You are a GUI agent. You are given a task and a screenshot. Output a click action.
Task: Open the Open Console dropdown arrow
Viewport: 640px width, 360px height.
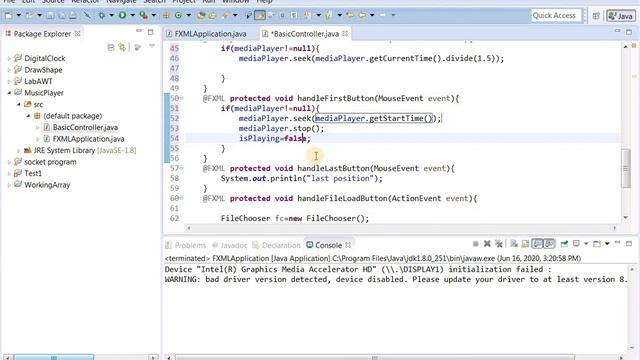point(607,244)
